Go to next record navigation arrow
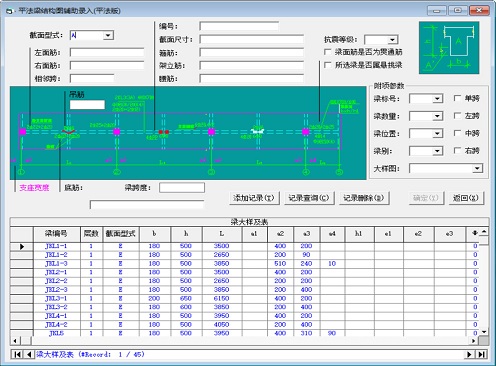Screen dimensions: 496x366 click(469, 354)
